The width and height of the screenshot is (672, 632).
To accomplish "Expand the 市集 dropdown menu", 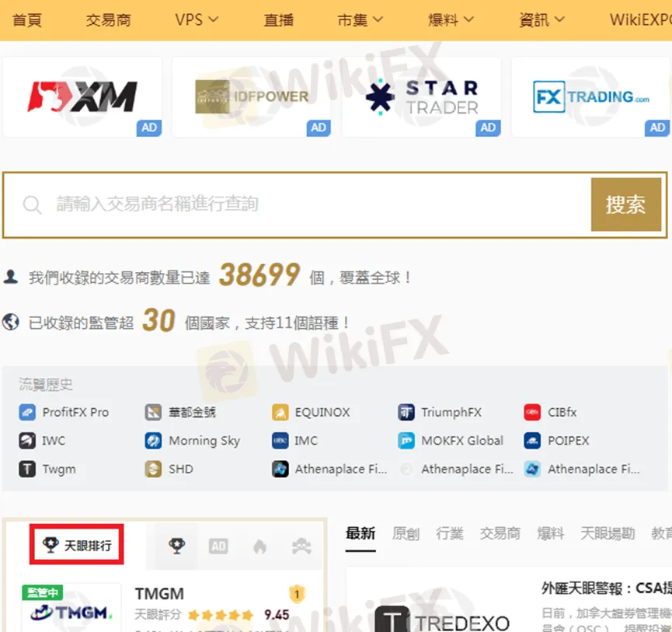I will [360, 19].
